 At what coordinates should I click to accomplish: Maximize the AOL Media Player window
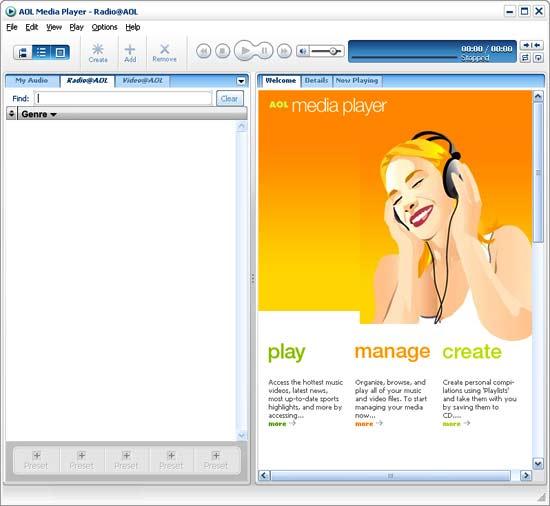point(524,12)
